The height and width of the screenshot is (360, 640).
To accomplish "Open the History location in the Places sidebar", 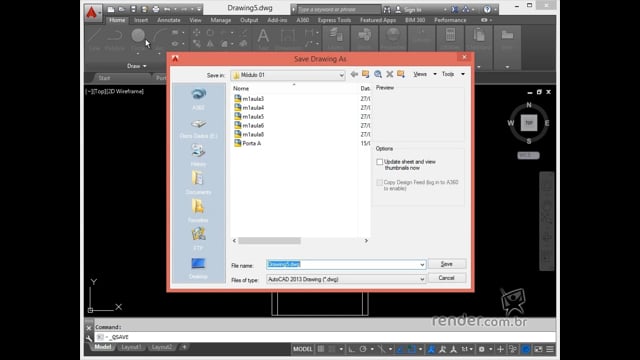I will (198, 155).
